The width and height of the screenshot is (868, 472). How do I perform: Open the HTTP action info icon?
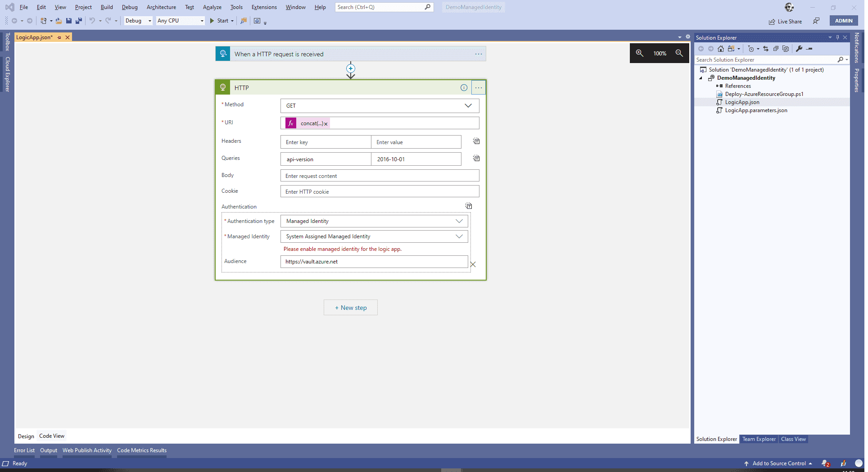point(464,88)
